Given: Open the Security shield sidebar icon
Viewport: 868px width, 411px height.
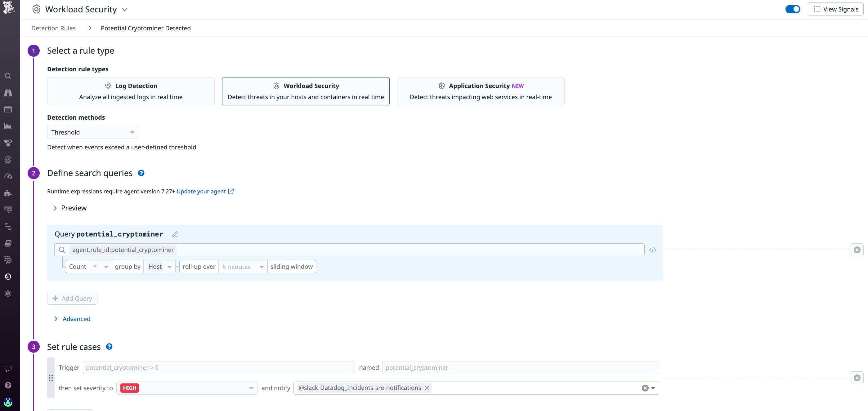Looking at the screenshot, I should pyautogui.click(x=8, y=277).
